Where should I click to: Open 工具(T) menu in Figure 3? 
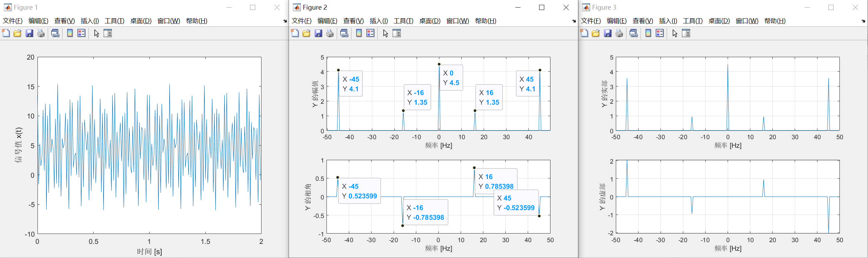point(693,21)
